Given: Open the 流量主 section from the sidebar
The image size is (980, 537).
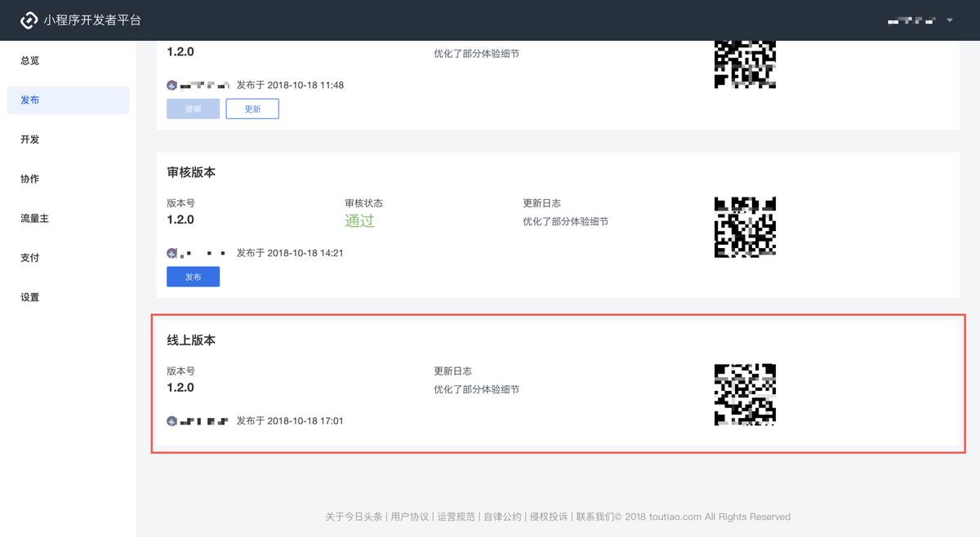Looking at the screenshot, I should point(35,218).
